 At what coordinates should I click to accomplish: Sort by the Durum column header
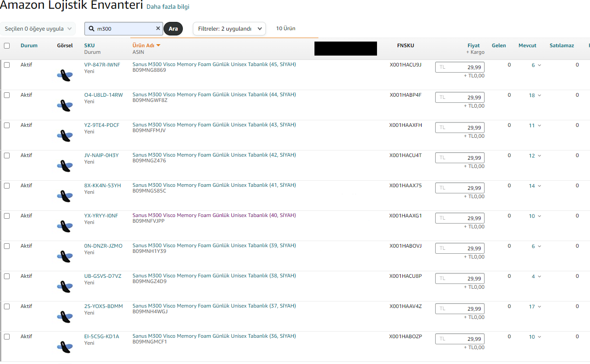pos(29,45)
